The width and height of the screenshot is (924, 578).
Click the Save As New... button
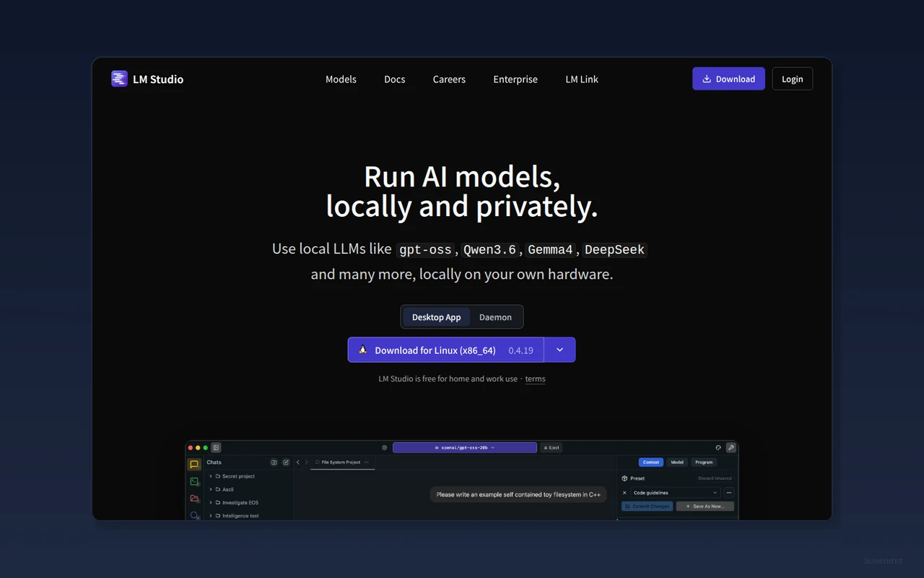705,506
